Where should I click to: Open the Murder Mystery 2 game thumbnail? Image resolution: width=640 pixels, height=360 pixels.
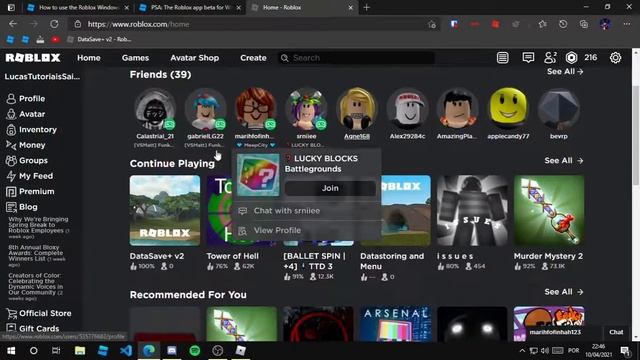click(549, 211)
